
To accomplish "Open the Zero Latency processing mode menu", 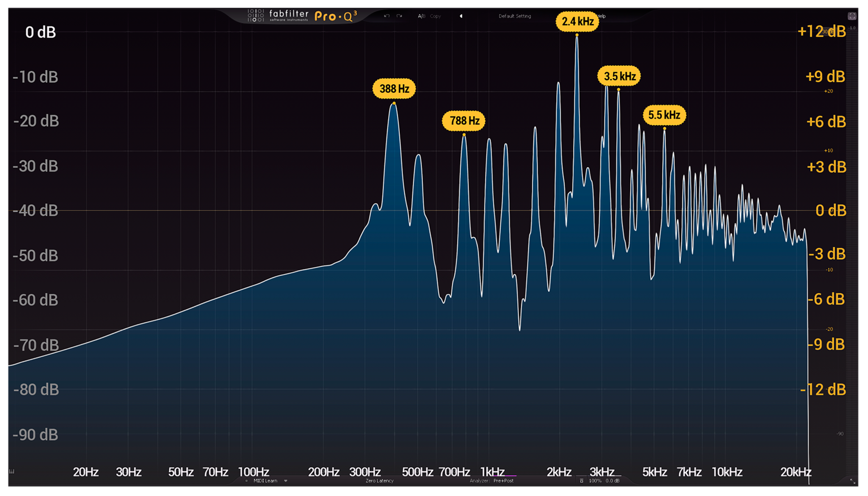I will coord(379,481).
